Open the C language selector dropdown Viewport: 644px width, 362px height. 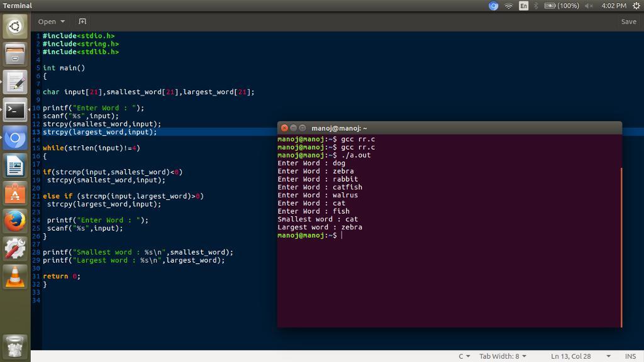point(464,356)
